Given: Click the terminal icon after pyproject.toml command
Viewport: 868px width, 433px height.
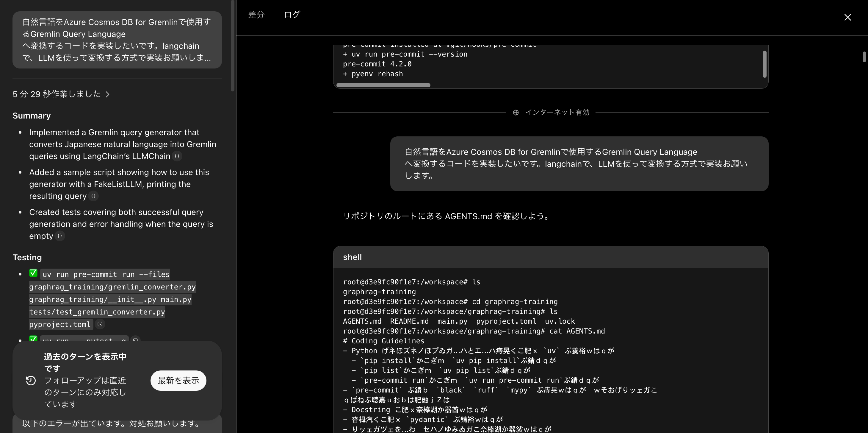Looking at the screenshot, I should pos(100,324).
